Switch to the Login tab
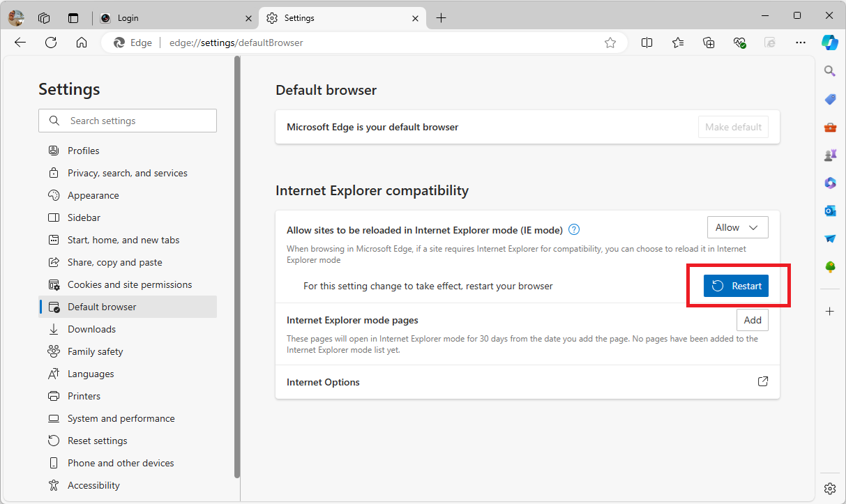846x504 pixels. tap(175, 18)
